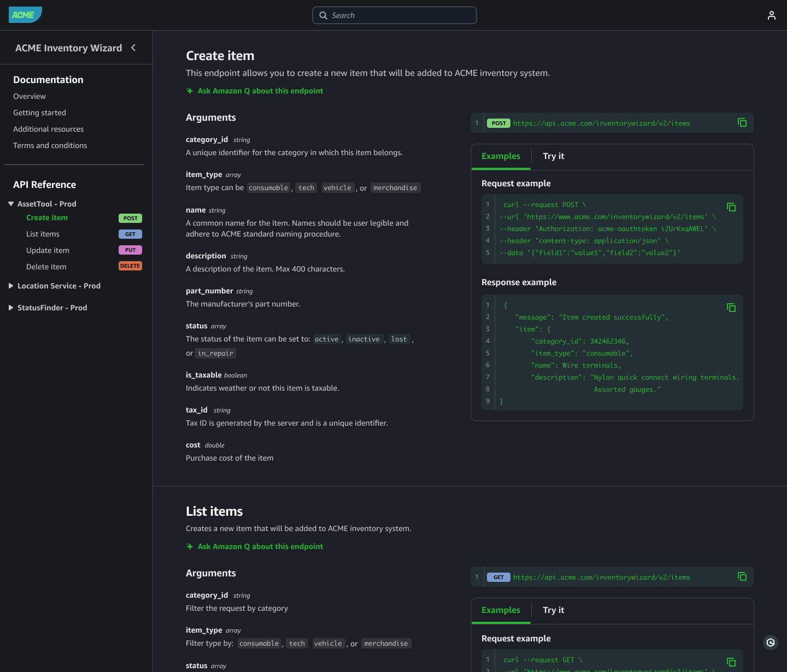
Task: Ask Amazon Q about Create item endpoint
Action: (260, 91)
